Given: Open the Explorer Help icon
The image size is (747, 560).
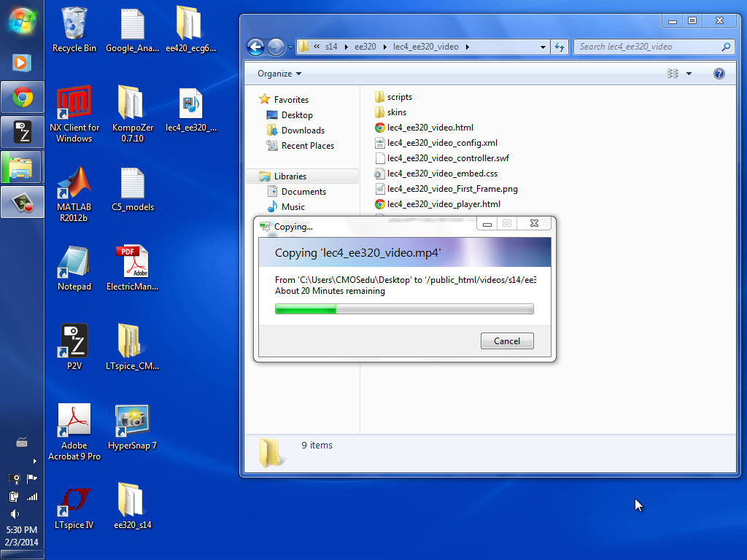Looking at the screenshot, I should (x=719, y=74).
